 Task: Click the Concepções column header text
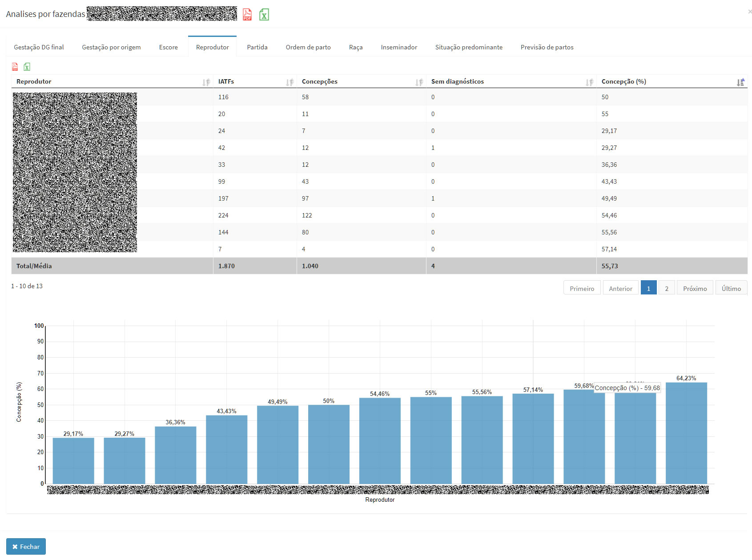(319, 81)
